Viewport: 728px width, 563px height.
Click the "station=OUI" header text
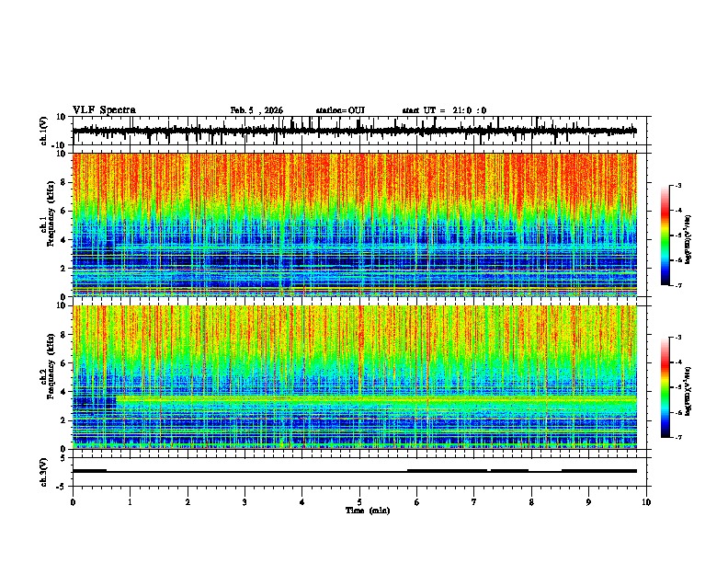(x=340, y=110)
